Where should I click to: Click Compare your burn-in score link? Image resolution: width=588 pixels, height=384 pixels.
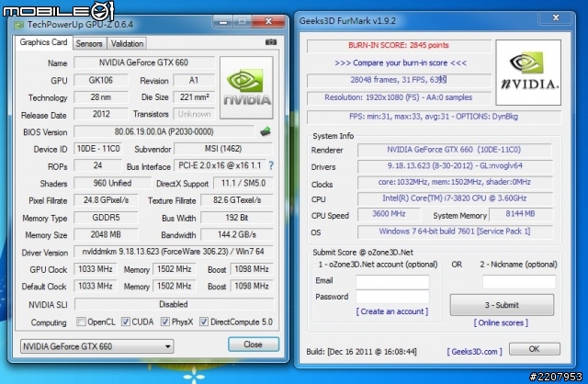click(401, 62)
